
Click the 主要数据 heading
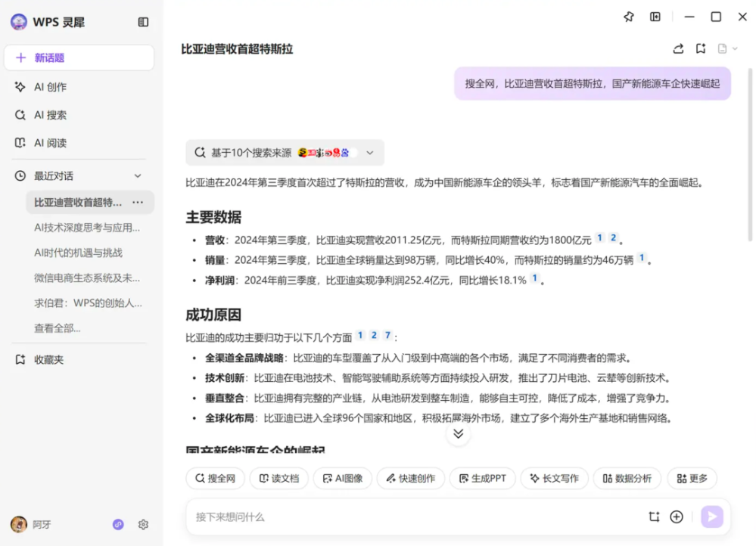click(213, 217)
